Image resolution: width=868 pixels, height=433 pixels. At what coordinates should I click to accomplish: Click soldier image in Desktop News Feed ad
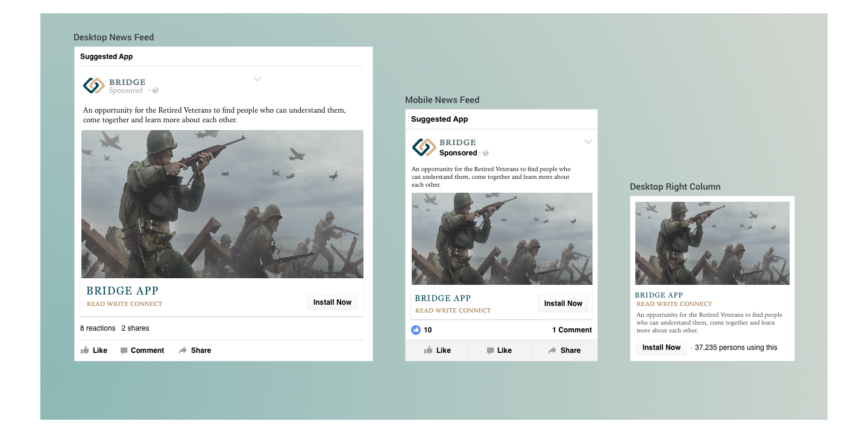222,204
